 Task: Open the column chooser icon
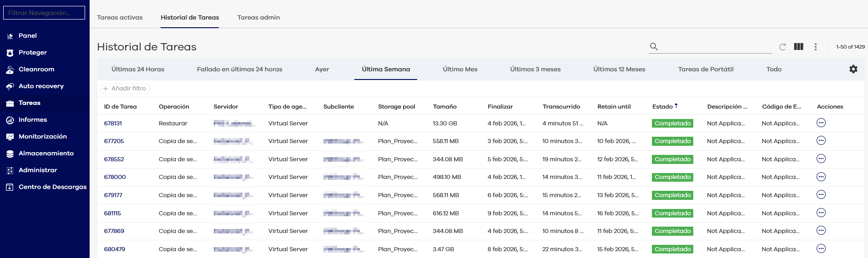tap(799, 46)
